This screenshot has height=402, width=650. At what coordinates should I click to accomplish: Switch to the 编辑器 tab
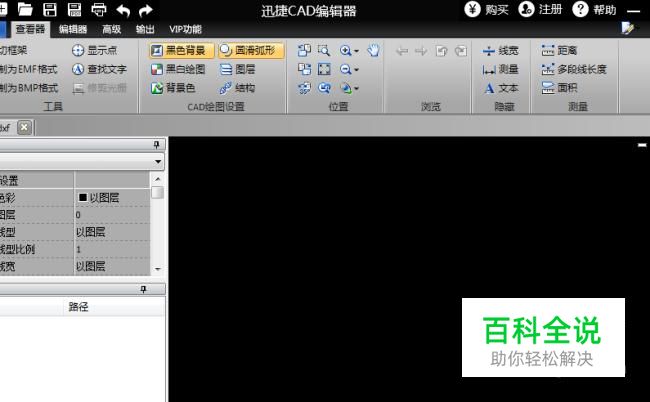point(73,29)
